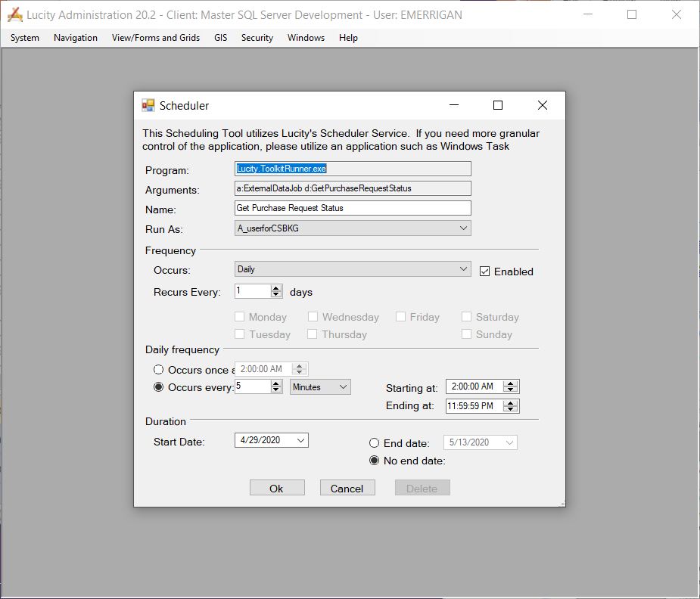The width and height of the screenshot is (700, 599).
Task: Select the Occurs once radio button
Action: click(x=158, y=370)
